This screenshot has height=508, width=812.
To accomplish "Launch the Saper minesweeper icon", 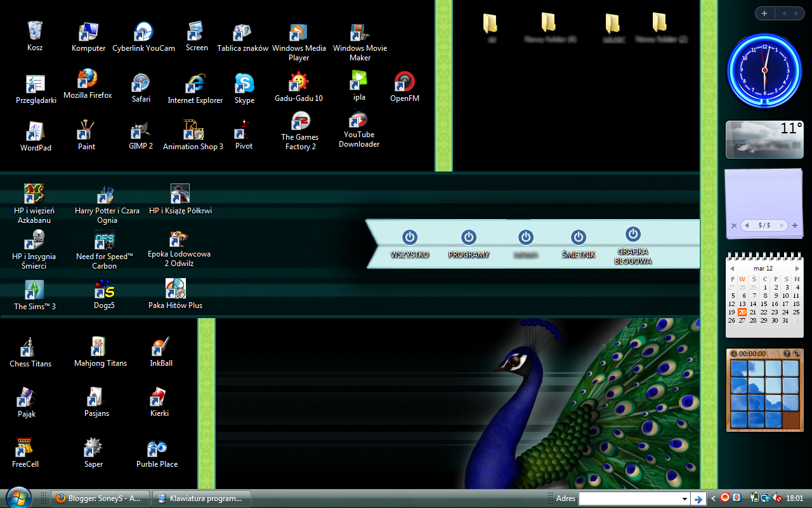I will point(94,453).
